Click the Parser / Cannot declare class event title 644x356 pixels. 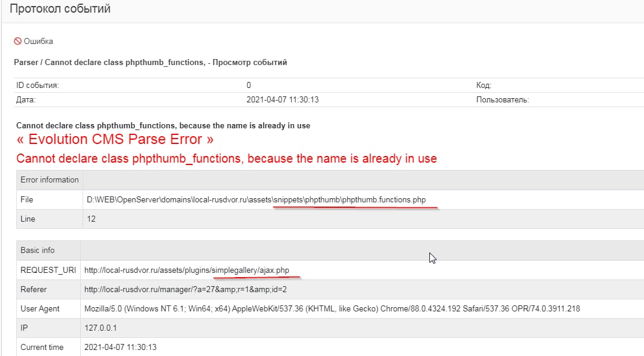[150, 62]
